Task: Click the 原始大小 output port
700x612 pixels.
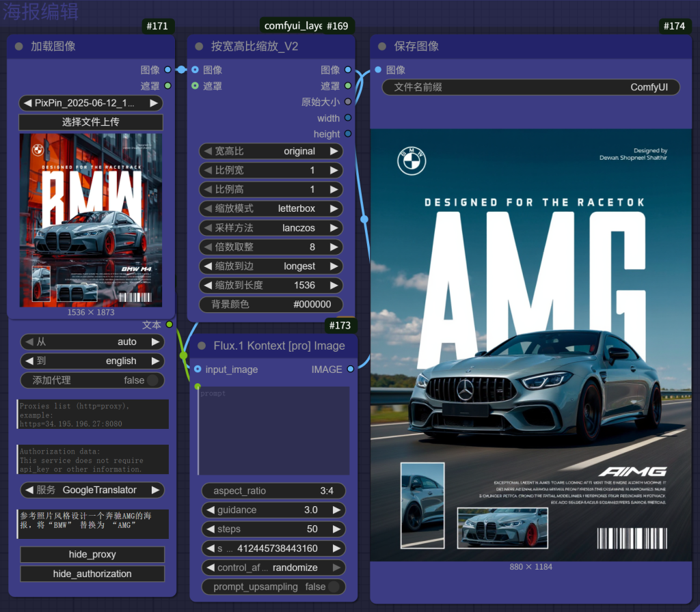Action: coord(348,102)
